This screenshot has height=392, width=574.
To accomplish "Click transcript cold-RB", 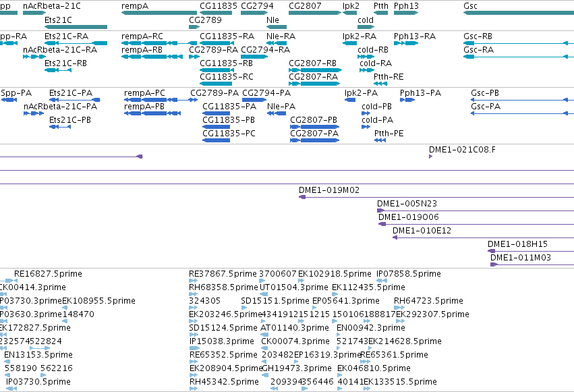I will click(x=373, y=49).
